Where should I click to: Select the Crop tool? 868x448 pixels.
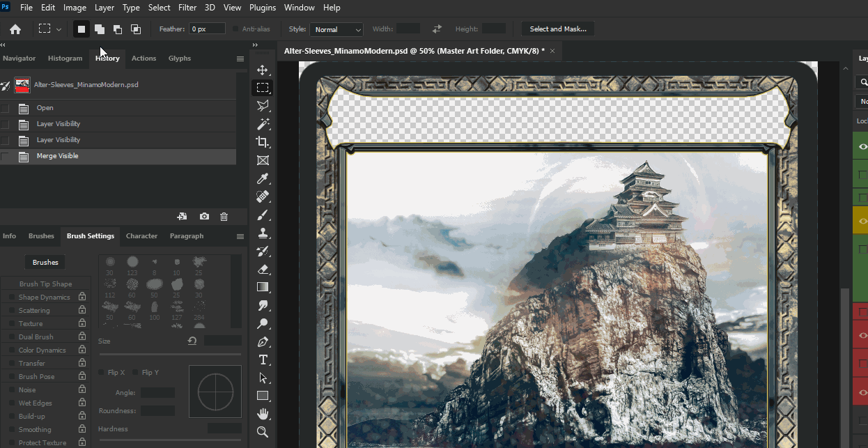pyautogui.click(x=263, y=142)
